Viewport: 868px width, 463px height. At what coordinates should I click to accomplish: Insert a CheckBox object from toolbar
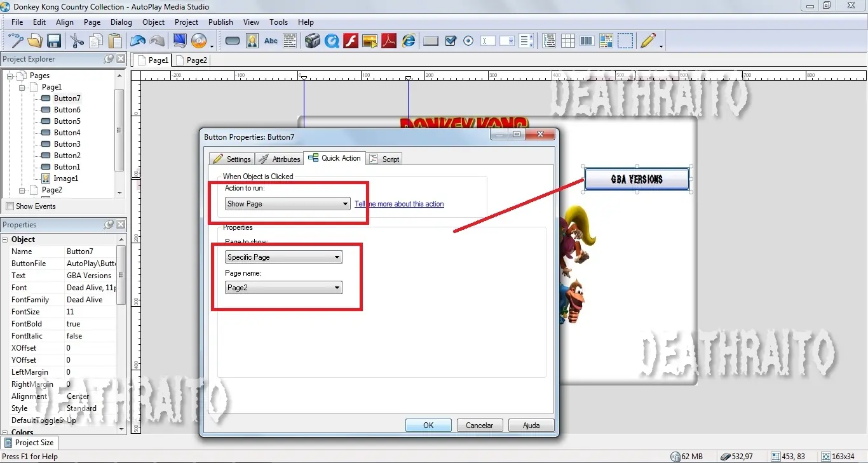click(x=451, y=41)
